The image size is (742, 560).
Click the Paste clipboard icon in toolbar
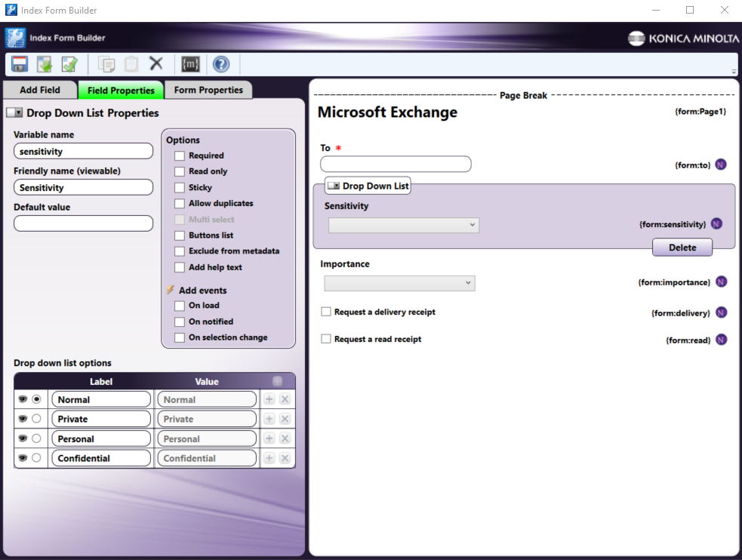coord(131,64)
